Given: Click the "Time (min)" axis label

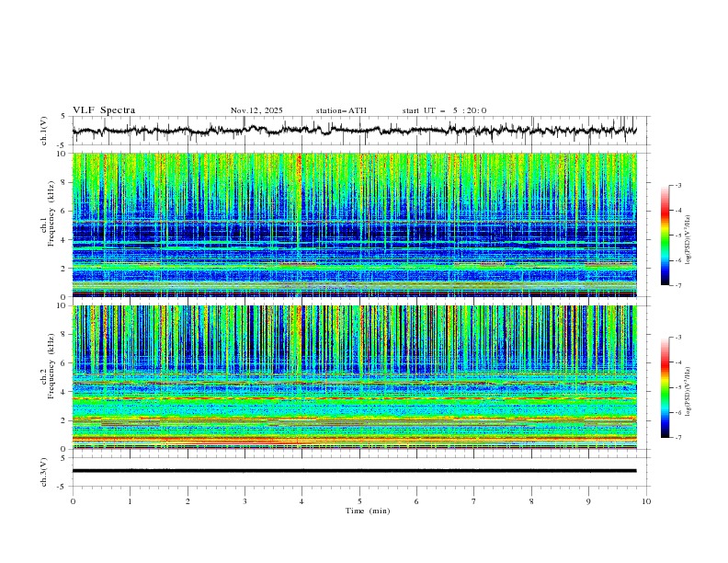Looking at the screenshot, I should [368, 511].
